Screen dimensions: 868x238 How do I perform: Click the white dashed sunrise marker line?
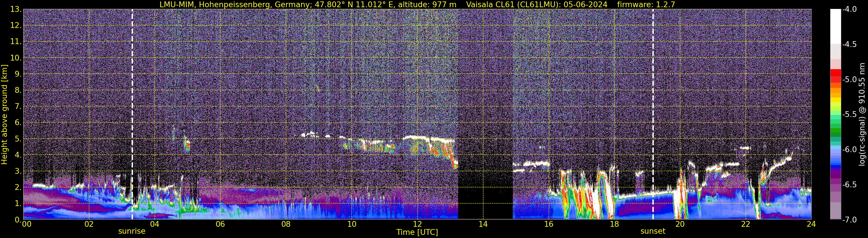(132, 114)
